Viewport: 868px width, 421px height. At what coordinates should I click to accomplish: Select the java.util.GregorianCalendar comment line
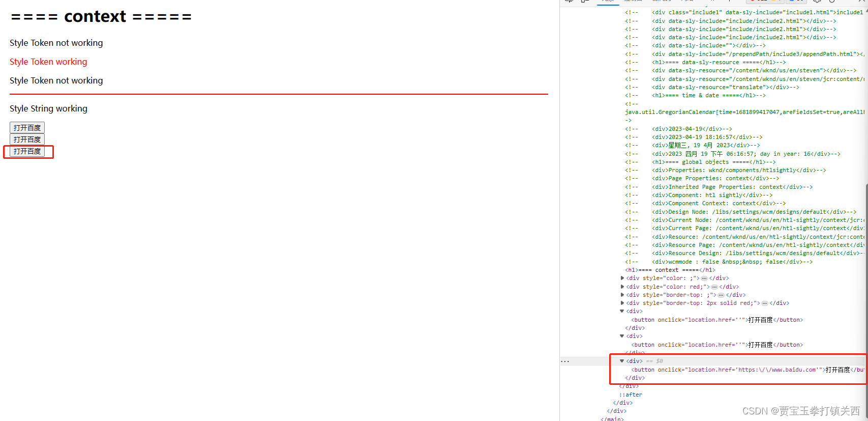[744, 112]
